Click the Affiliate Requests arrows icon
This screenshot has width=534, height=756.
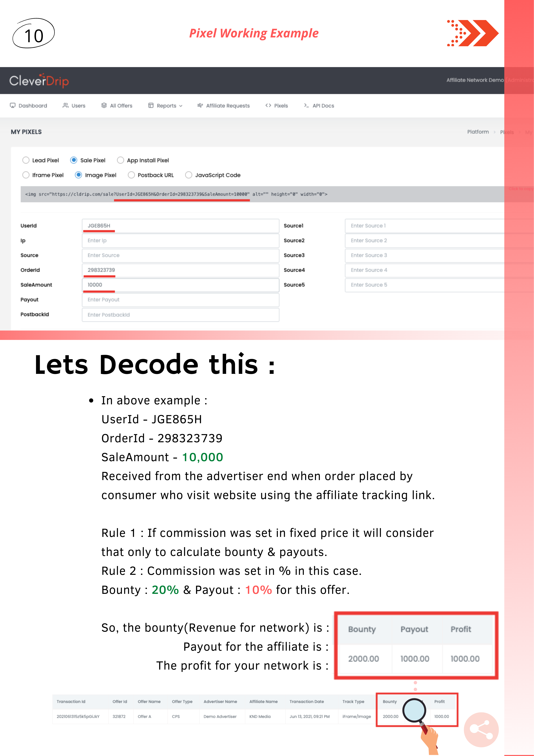(200, 105)
